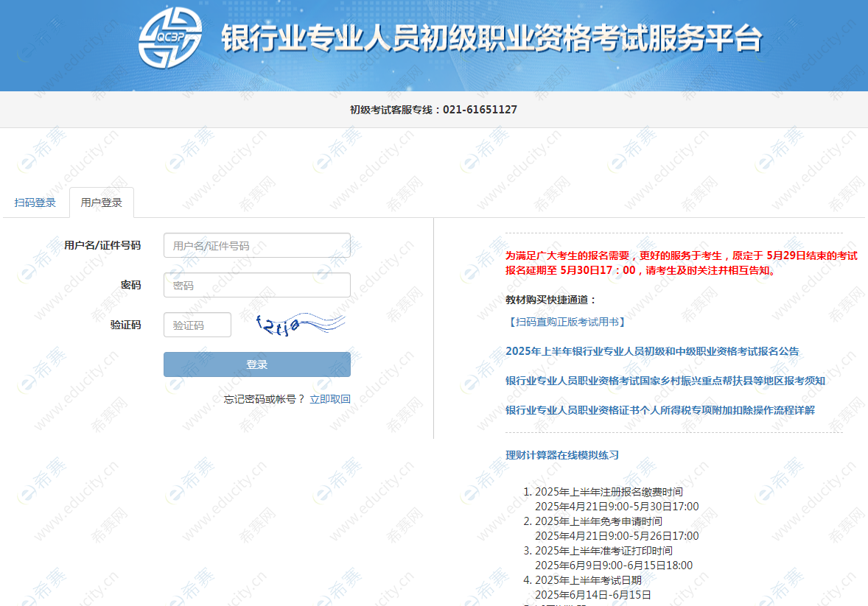Open 个人所得税专项附加扣除操作流程详解 link
868x606 pixels.
[660, 410]
